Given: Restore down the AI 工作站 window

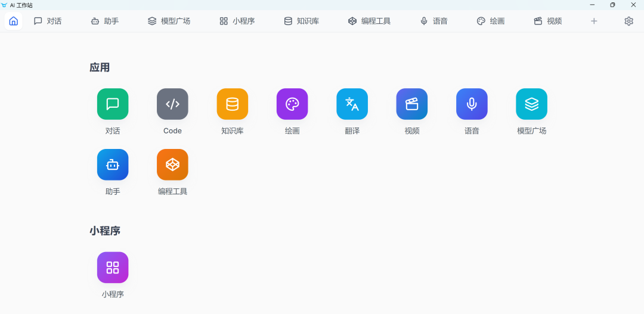Looking at the screenshot, I should pos(612,5).
